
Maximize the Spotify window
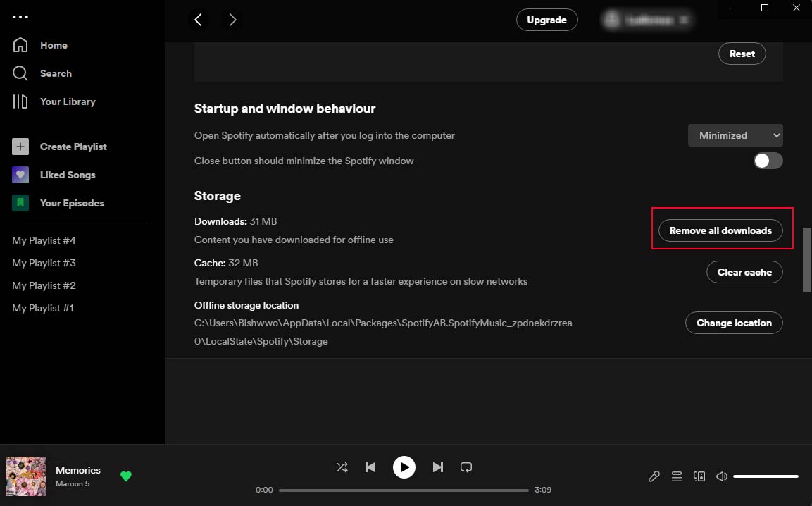pyautogui.click(x=764, y=8)
